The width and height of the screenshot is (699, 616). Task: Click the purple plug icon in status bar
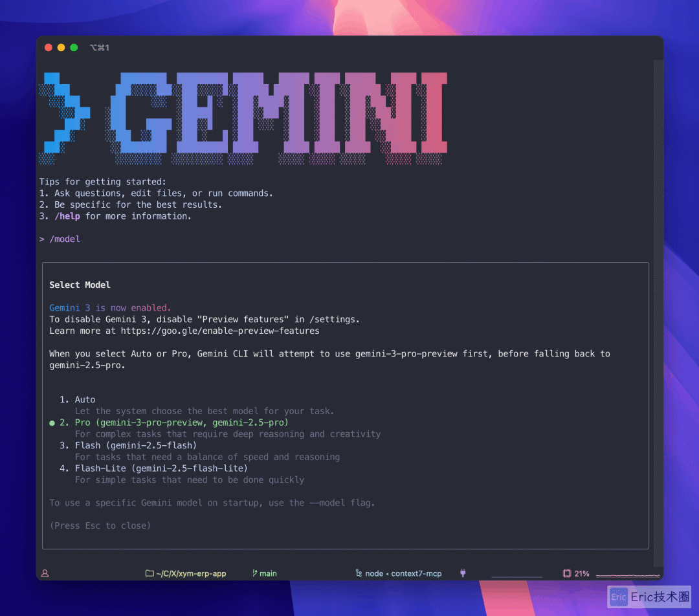(x=463, y=573)
